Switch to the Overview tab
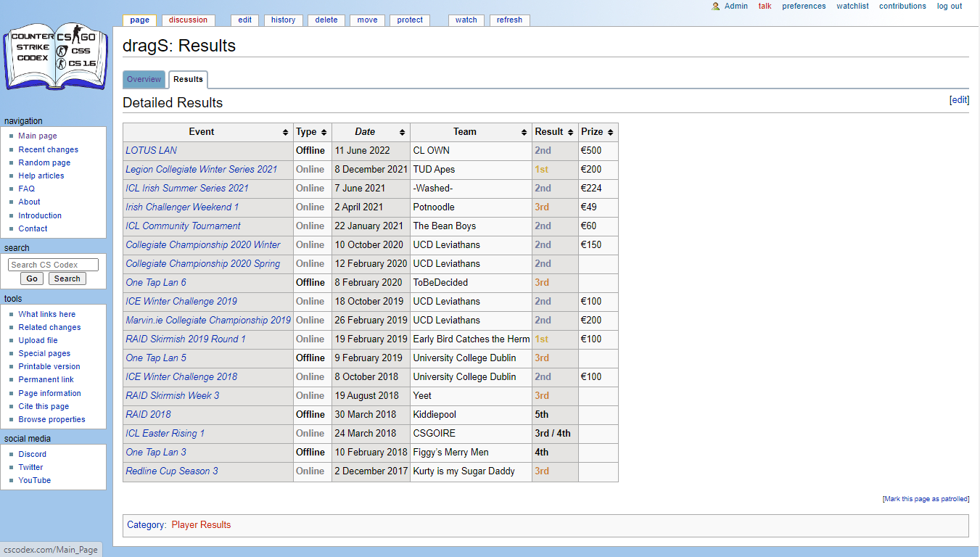Viewport: 980px width, 557px height. tap(144, 80)
